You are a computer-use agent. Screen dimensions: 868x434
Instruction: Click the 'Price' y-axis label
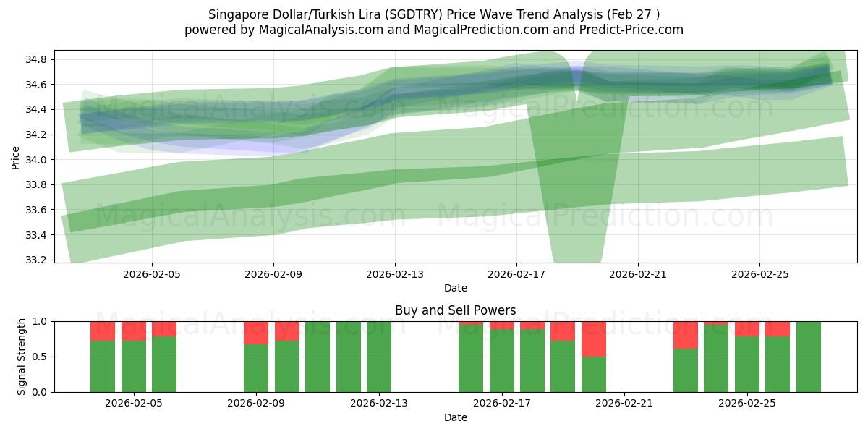[x=16, y=156]
